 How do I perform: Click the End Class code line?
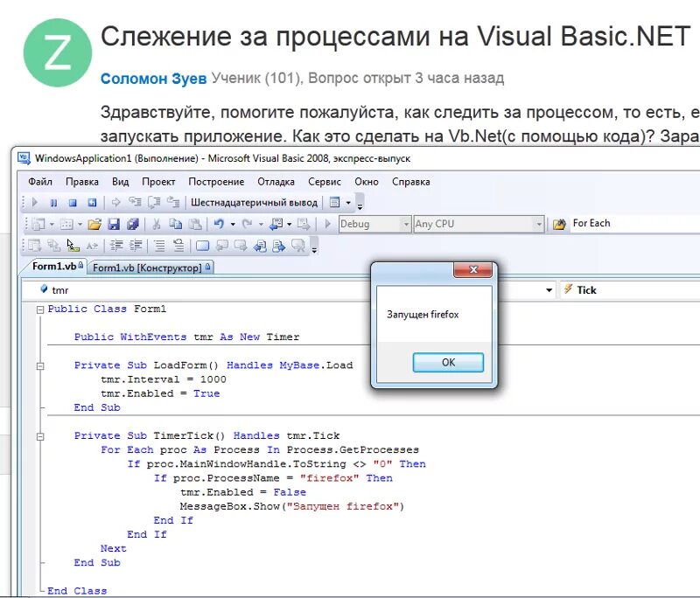77,591
